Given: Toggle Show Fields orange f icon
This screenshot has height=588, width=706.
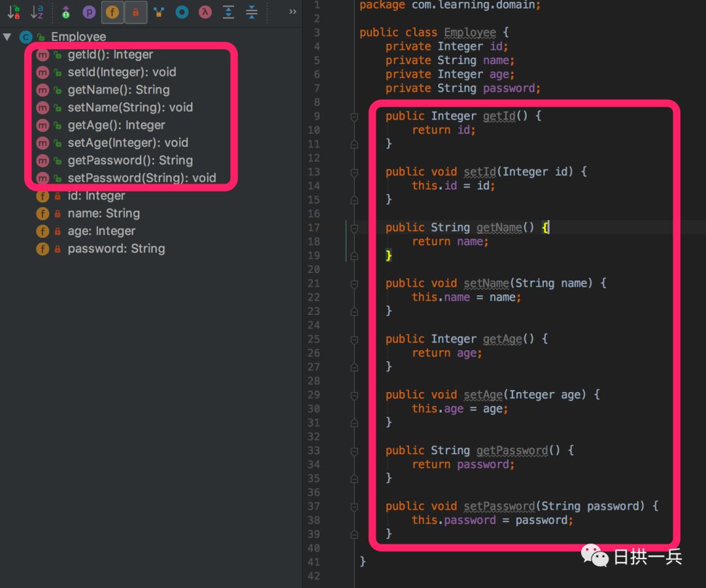Looking at the screenshot, I should click(112, 12).
